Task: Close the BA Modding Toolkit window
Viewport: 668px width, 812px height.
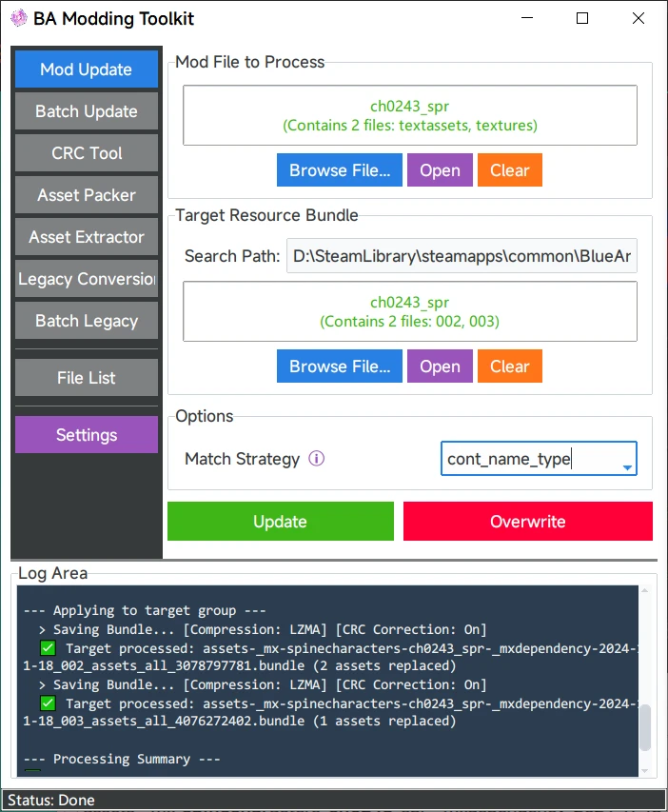Action: tap(639, 18)
